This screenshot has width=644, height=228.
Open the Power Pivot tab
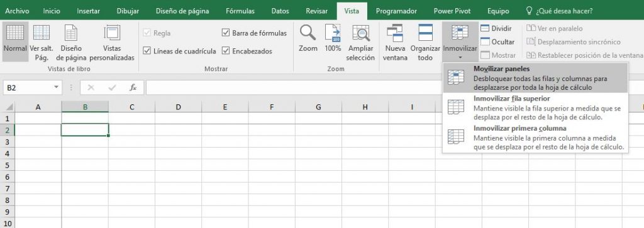coord(452,11)
